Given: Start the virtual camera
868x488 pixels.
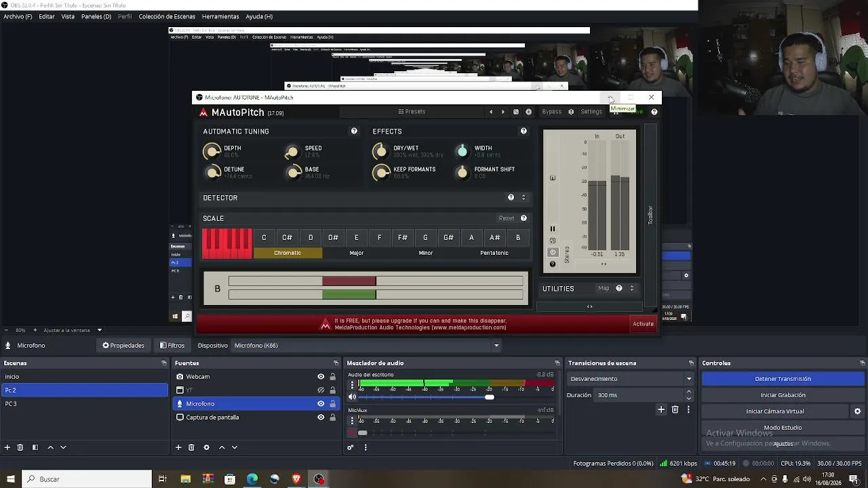Looking at the screenshot, I should [775, 411].
